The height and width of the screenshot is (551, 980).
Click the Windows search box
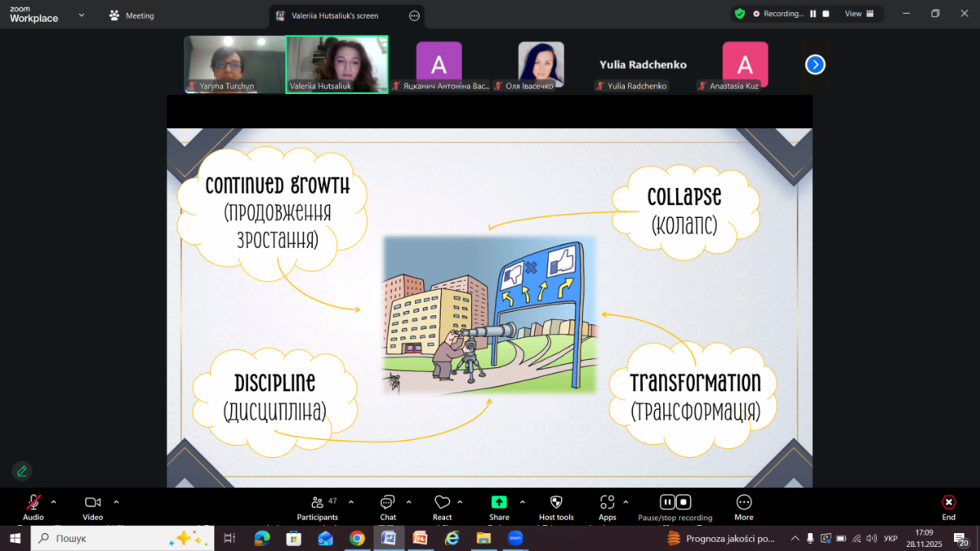point(122,538)
